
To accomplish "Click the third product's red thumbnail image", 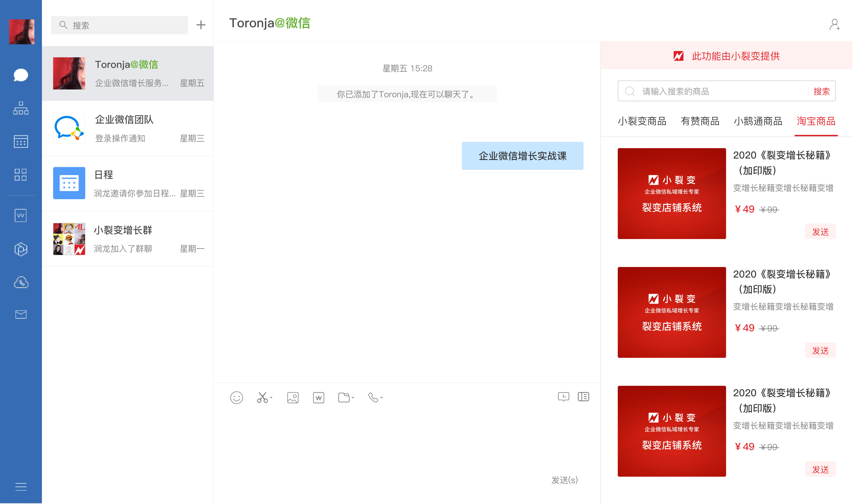I will [672, 431].
